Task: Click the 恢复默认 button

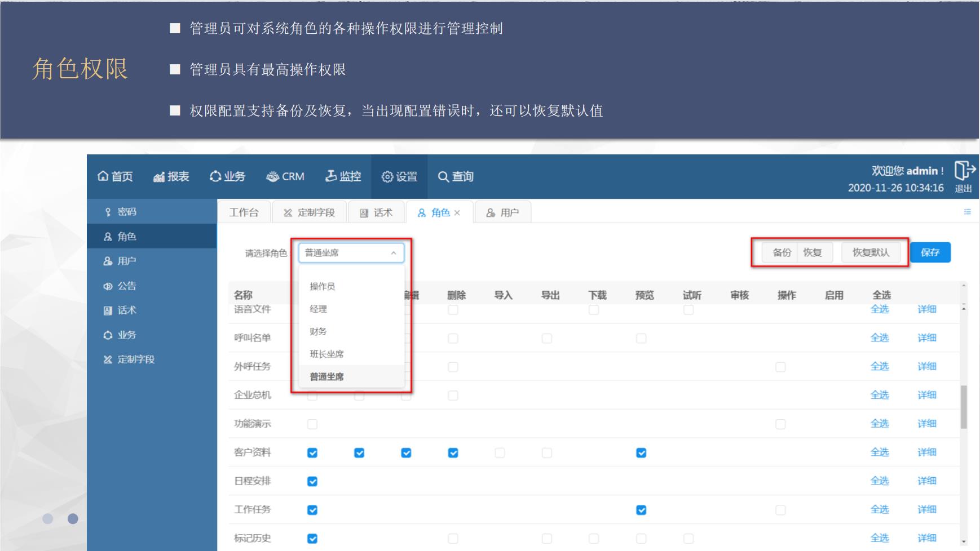Action: click(871, 252)
